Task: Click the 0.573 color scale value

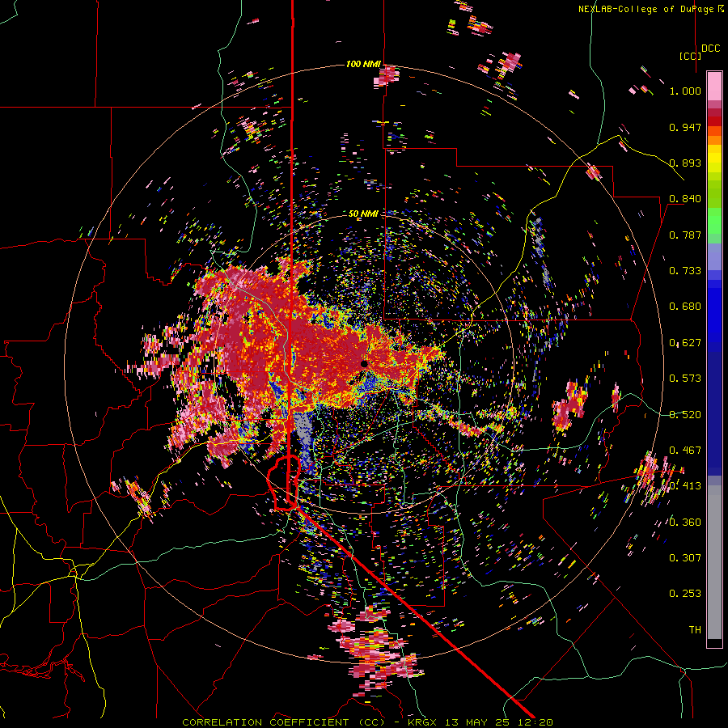Action: tap(685, 379)
